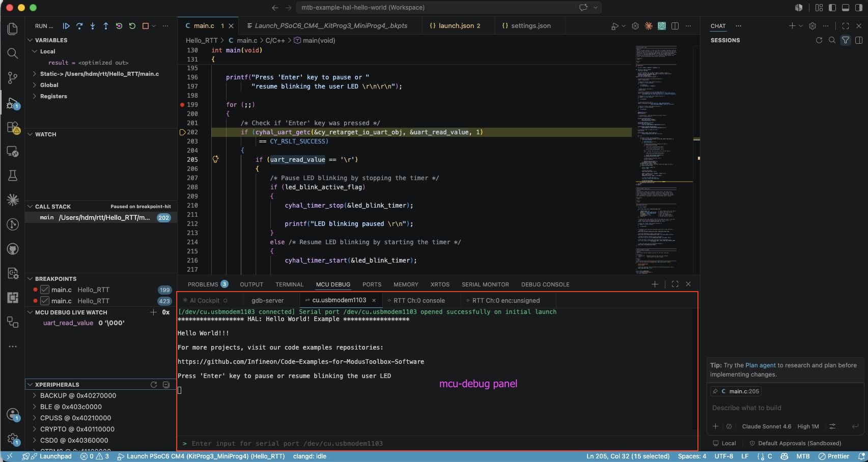This screenshot has height=462, width=868.
Task: Add expression to MCU Debug Live Watch
Action: pyautogui.click(x=153, y=312)
